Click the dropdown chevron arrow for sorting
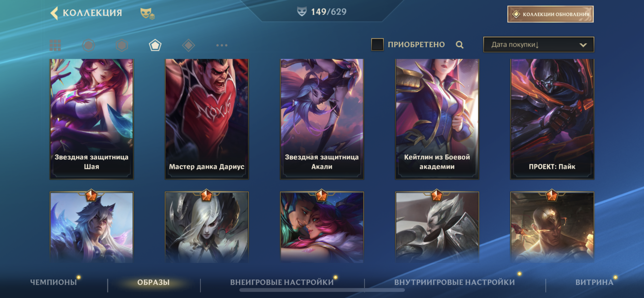This screenshot has width=644, height=298. [583, 45]
